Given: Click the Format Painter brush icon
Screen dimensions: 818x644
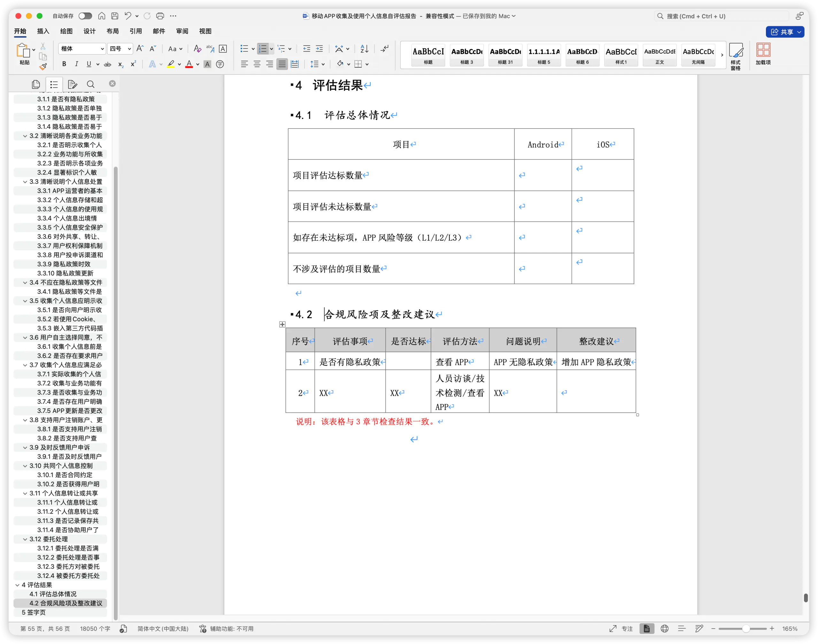Looking at the screenshot, I should [43, 67].
